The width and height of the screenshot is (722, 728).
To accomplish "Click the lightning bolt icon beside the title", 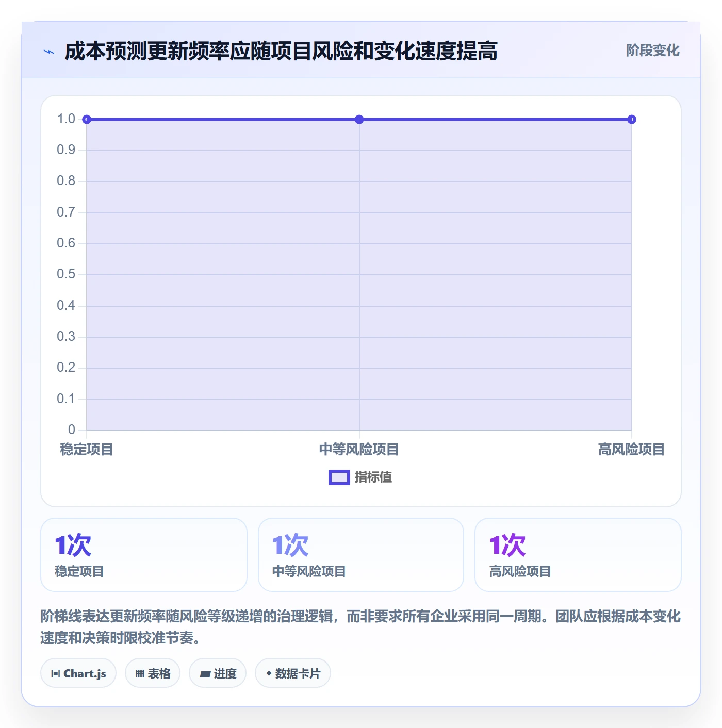I will pyautogui.click(x=49, y=52).
